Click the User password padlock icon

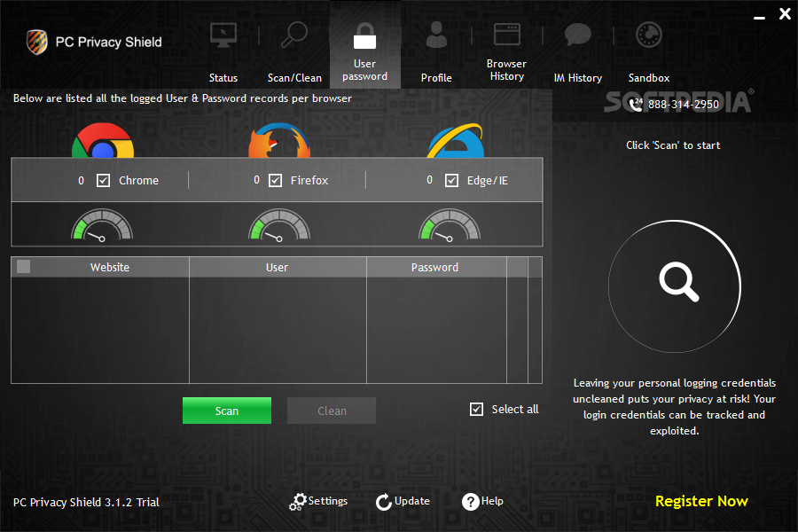click(364, 36)
